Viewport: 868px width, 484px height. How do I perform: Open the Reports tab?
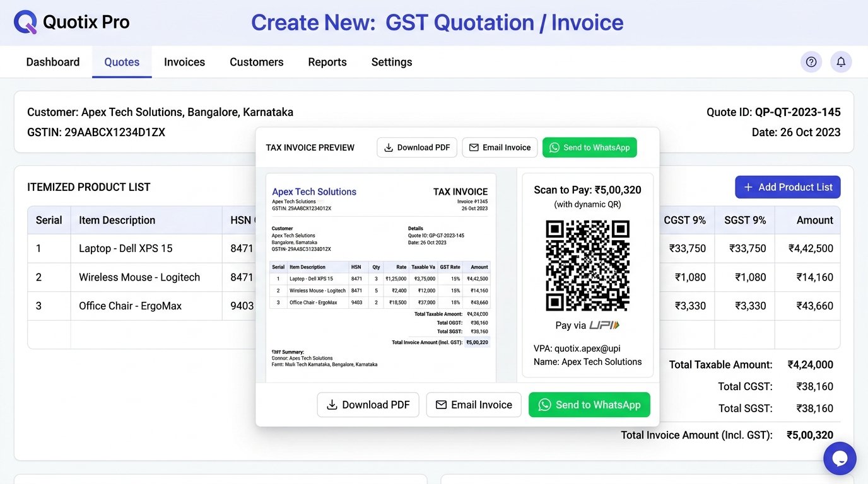point(327,62)
